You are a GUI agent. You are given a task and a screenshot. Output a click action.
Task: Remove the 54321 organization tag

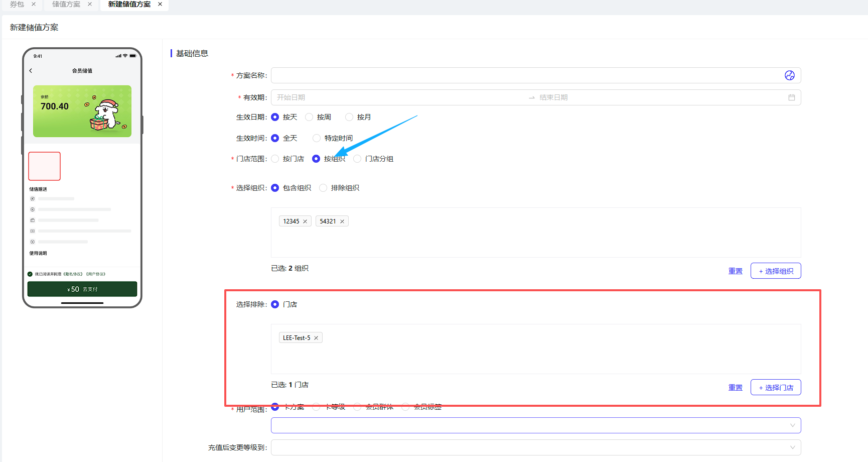click(342, 221)
